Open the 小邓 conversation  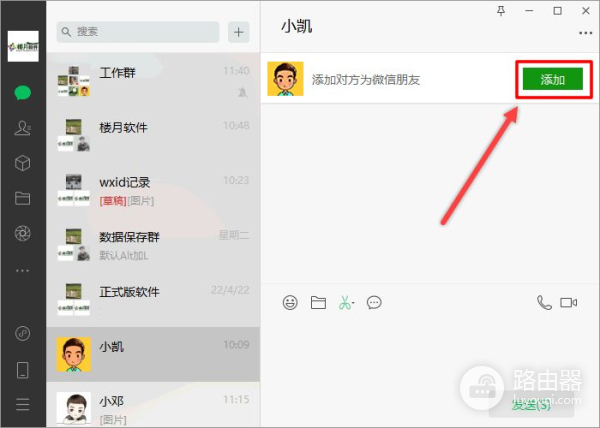[x=153, y=405]
